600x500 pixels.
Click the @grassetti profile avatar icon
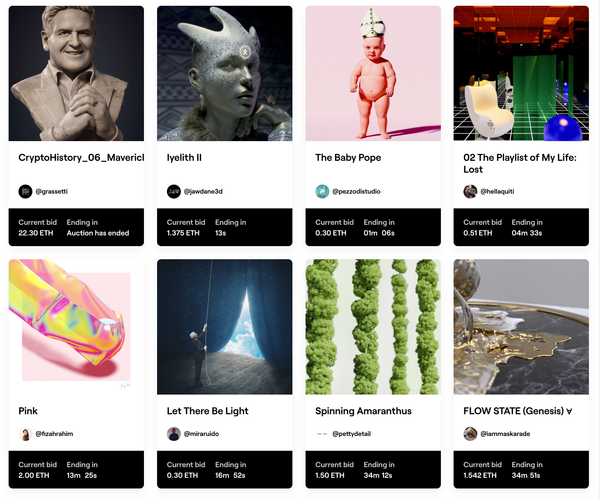pyautogui.click(x=25, y=191)
